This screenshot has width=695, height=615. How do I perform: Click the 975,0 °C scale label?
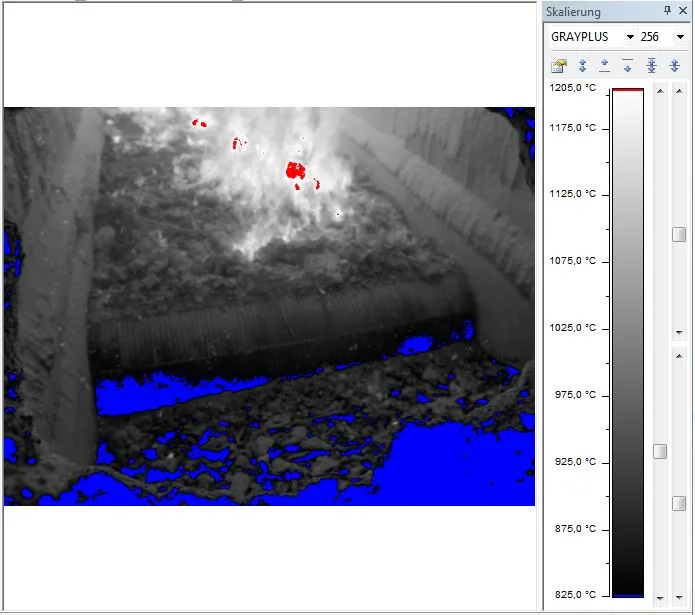click(x=575, y=395)
